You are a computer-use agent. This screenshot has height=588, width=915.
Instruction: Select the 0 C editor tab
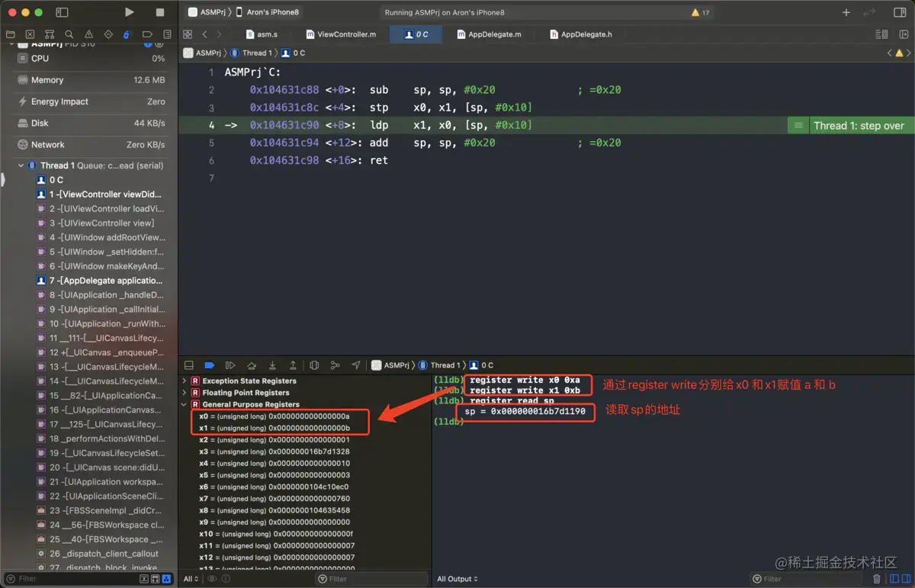pos(416,34)
